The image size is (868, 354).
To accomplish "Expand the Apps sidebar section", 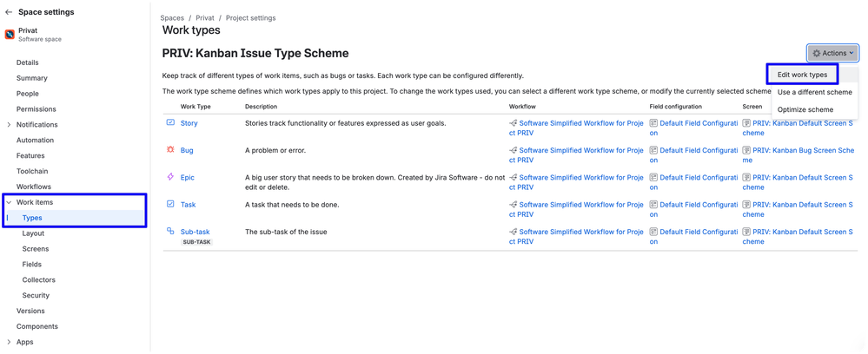I will pyautogui.click(x=9, y=342).
